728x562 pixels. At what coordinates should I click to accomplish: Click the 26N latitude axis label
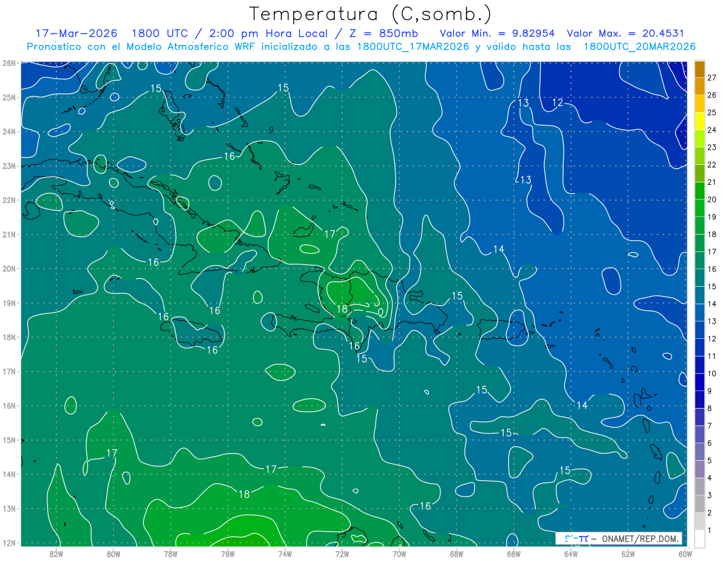[8, 63]
